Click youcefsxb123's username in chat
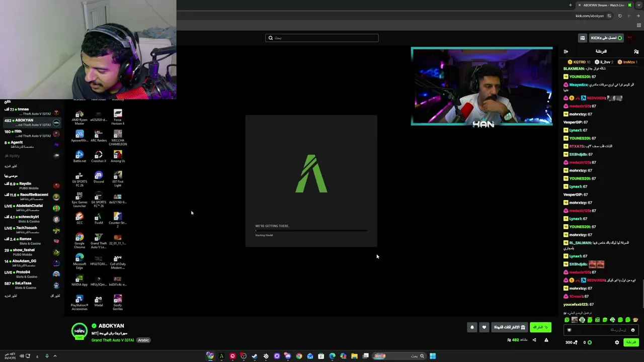The image size is (644, 362). pyautogui.click(x=576, y=305)
